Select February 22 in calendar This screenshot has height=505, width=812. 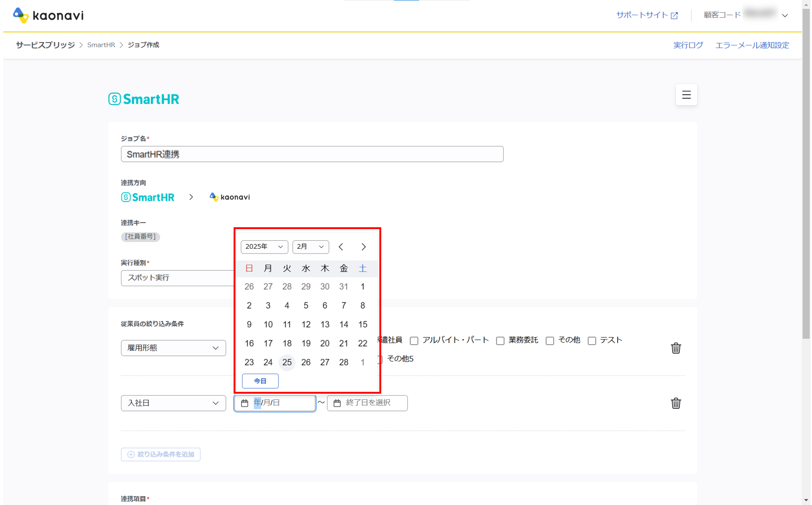click(363, 344)
